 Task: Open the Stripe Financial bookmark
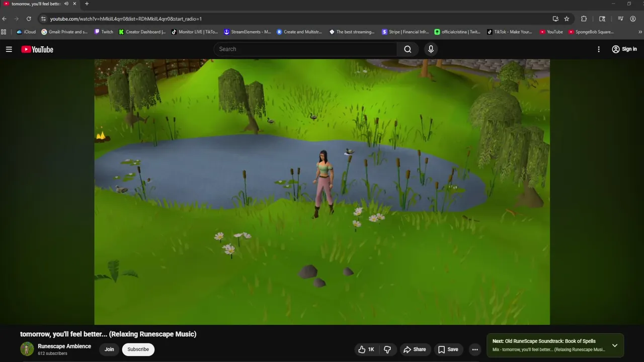(x=405, y=32)
